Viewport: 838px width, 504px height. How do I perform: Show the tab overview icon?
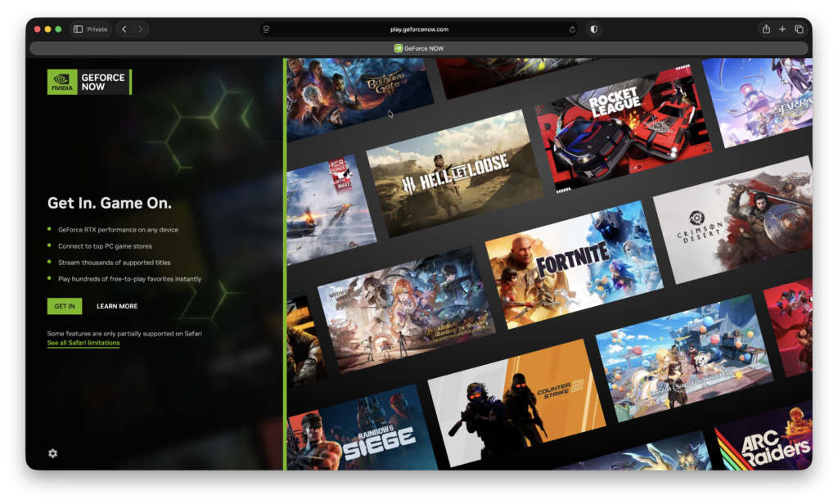799,29
